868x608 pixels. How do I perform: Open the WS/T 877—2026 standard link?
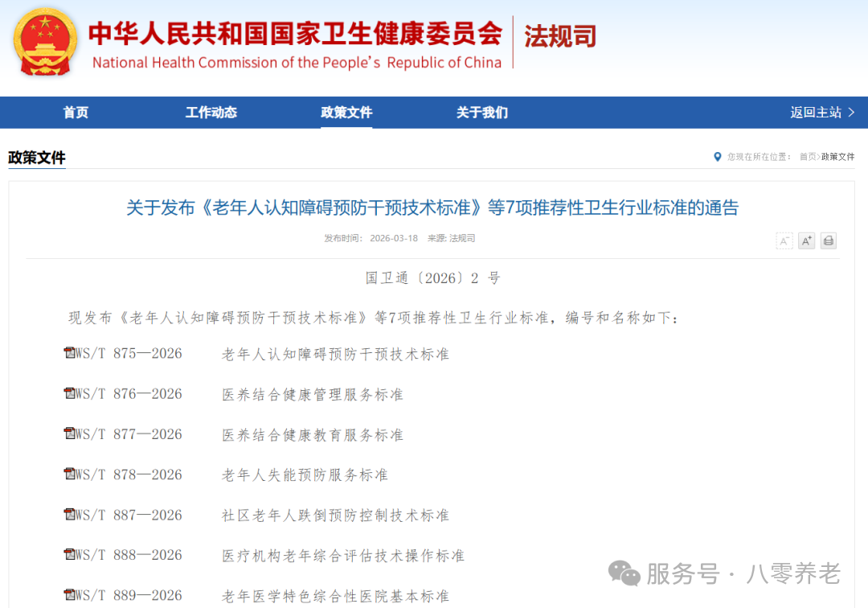coord(129,434)
